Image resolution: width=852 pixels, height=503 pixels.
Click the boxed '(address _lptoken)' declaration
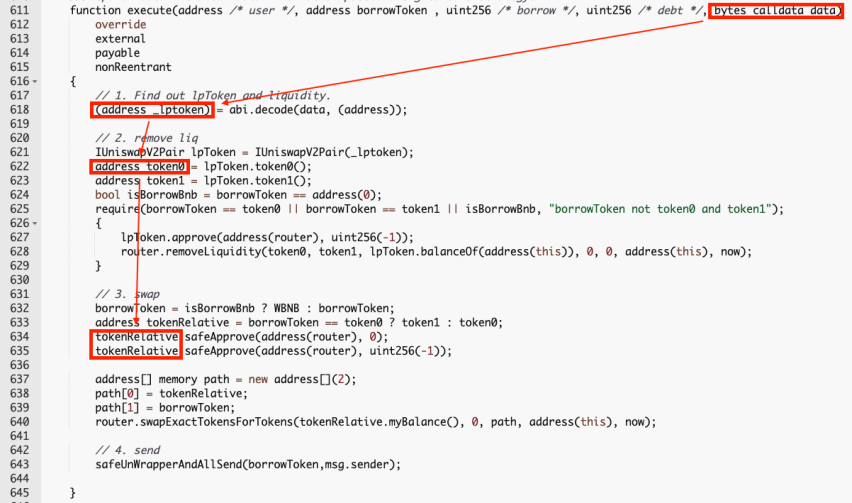(152, 110)
